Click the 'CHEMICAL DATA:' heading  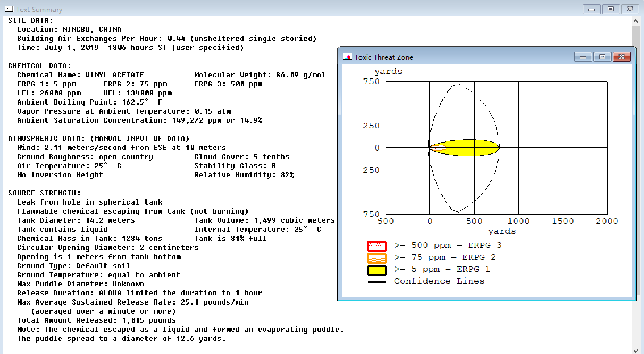point(40,66)
